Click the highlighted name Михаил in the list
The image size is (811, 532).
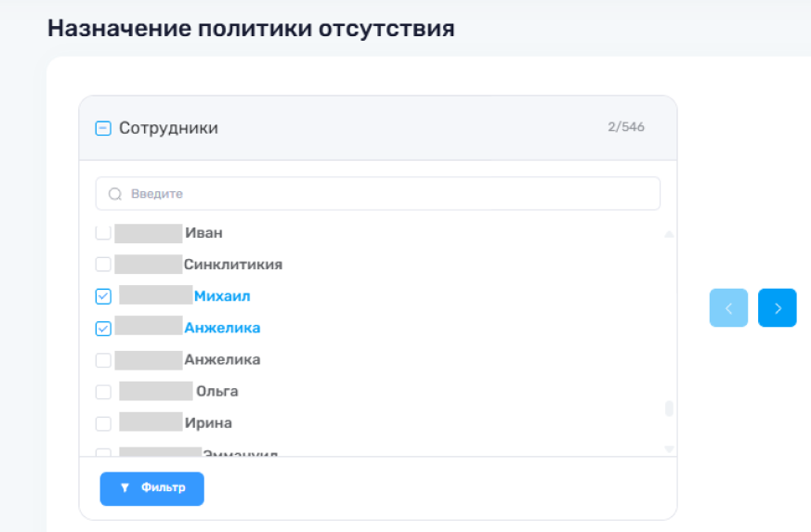coord(222,296)
